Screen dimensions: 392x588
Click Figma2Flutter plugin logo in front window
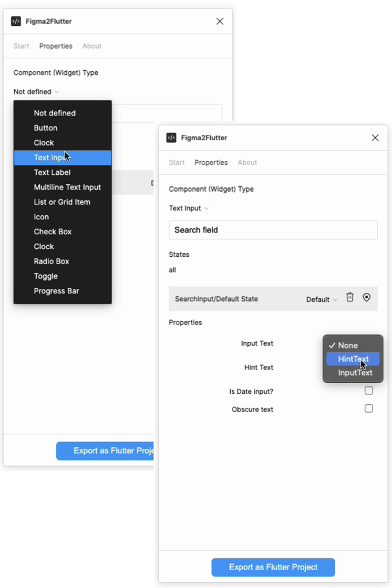point(171,138)
